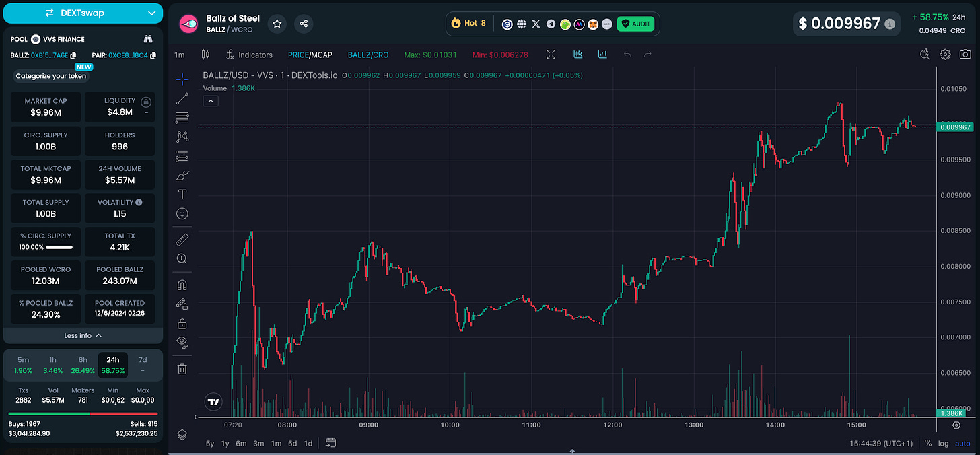The image size is (980, 455).
Task: Lock all drawing tools
Action: 182,323
